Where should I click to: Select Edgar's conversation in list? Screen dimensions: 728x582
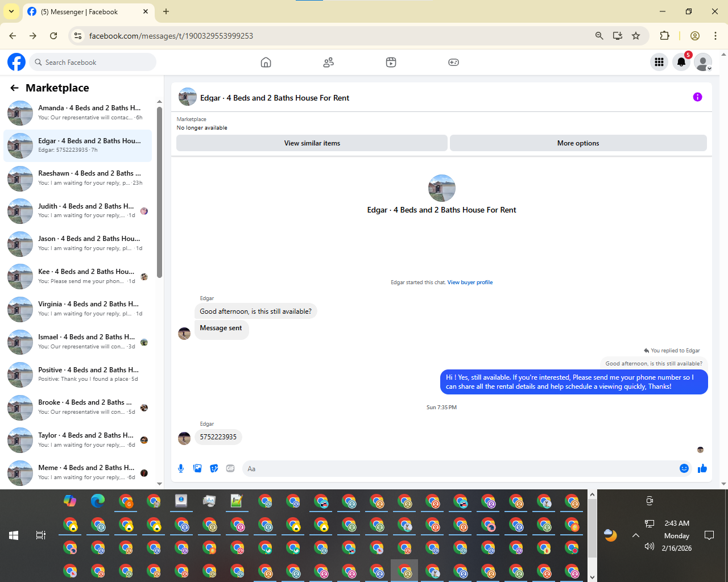pos(78,145)
